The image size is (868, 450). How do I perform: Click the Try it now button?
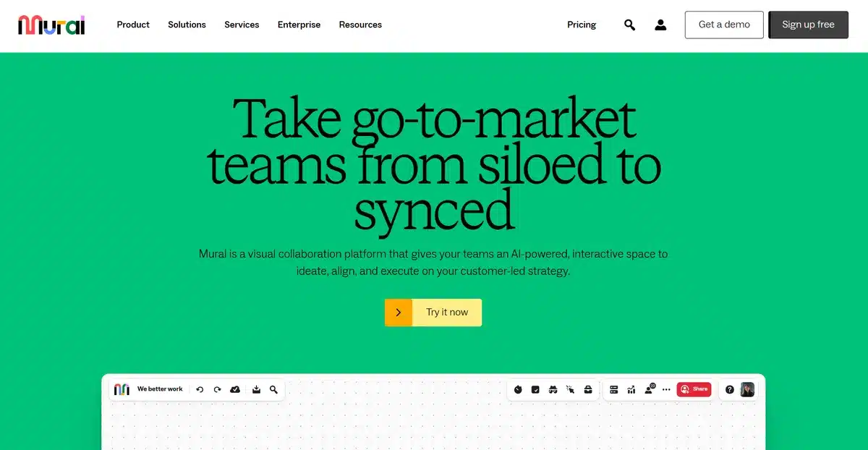point(433,313)
